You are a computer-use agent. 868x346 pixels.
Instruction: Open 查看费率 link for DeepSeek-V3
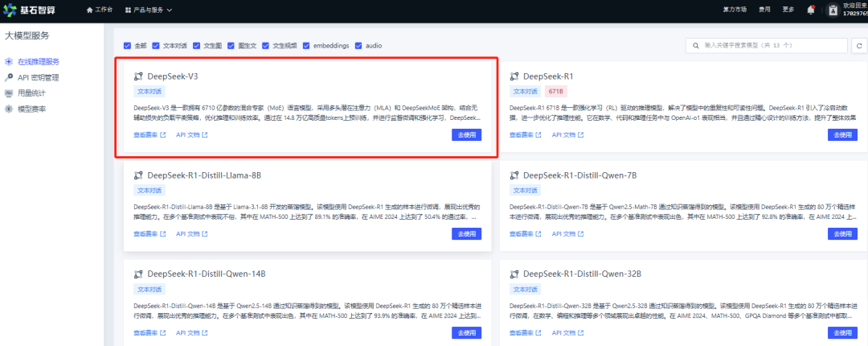click(x=149, y=134)
